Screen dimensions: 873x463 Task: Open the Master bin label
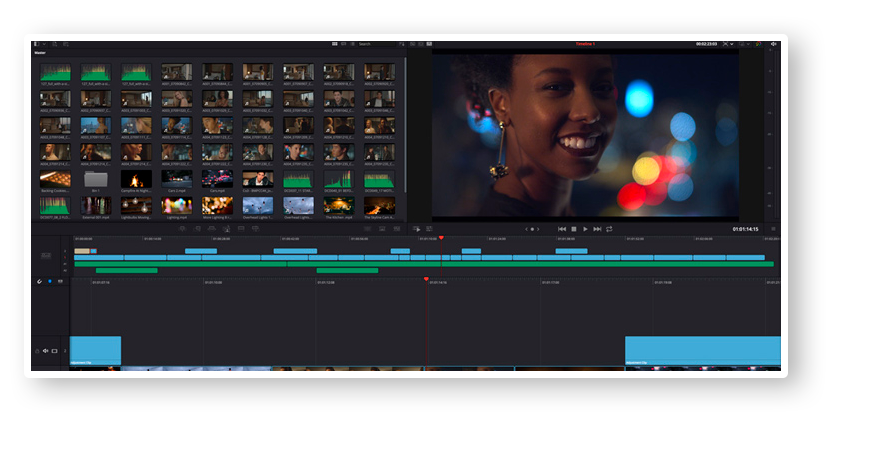click(40, 53)
